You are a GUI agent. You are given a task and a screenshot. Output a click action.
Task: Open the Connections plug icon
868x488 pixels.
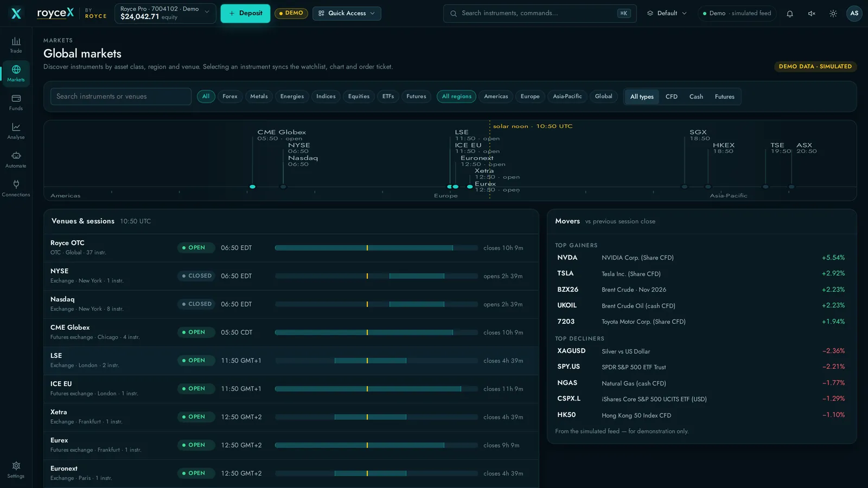pyautogui.click(x=16, y=188)
